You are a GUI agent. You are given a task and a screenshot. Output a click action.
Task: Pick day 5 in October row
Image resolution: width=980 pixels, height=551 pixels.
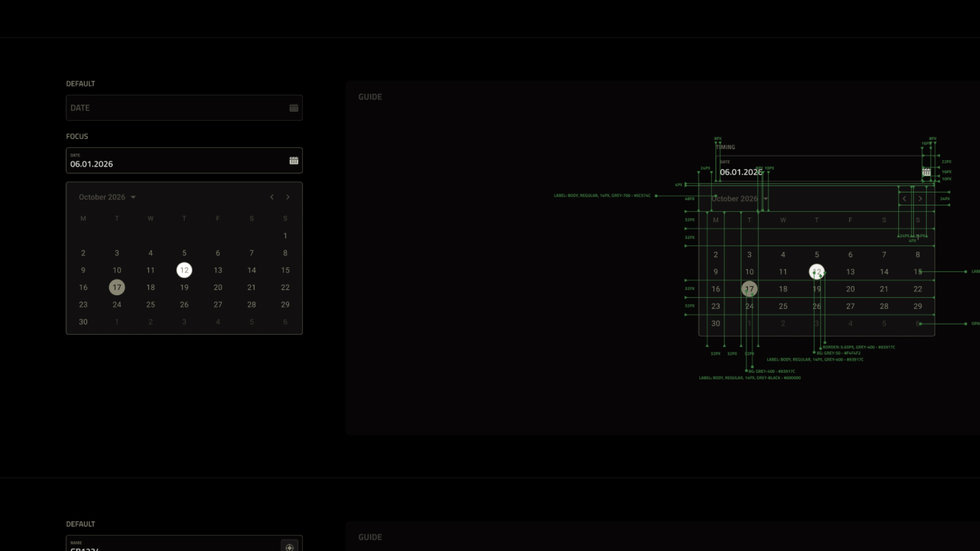pos(184,253)
